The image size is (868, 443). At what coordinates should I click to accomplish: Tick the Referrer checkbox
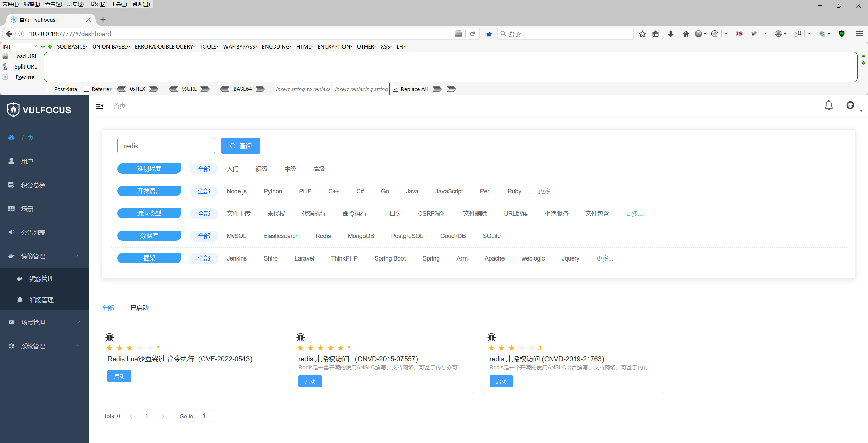coord(86,89)
